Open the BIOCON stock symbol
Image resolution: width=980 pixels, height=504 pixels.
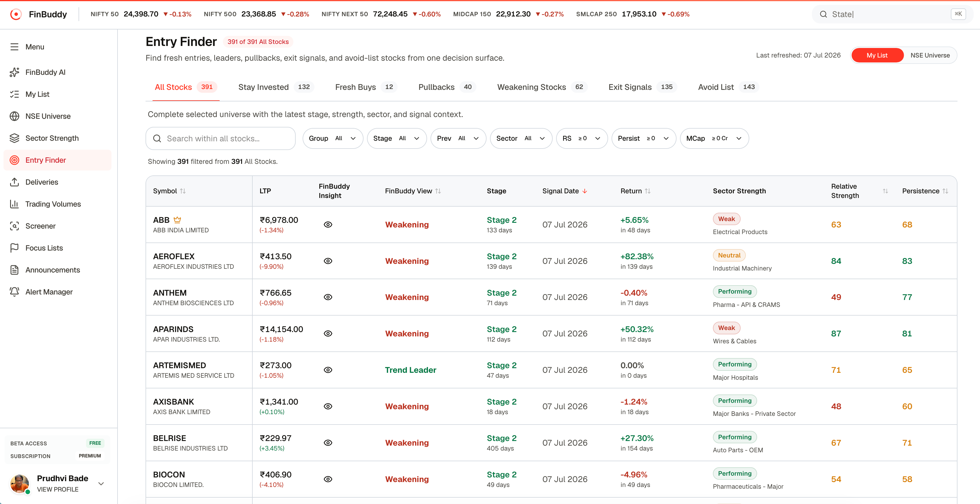point(169,475)
